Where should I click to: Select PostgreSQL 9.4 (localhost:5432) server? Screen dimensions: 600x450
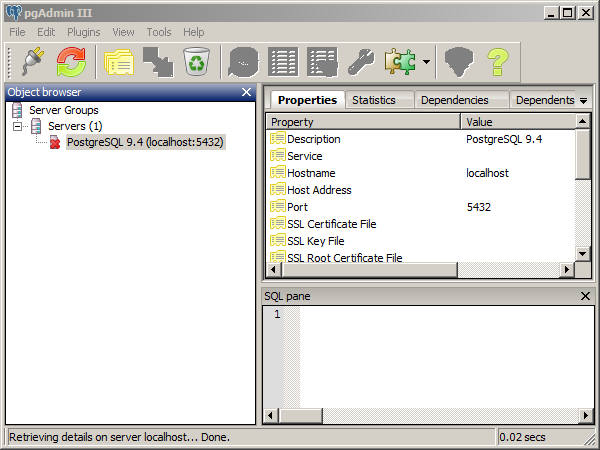[145, 142]
